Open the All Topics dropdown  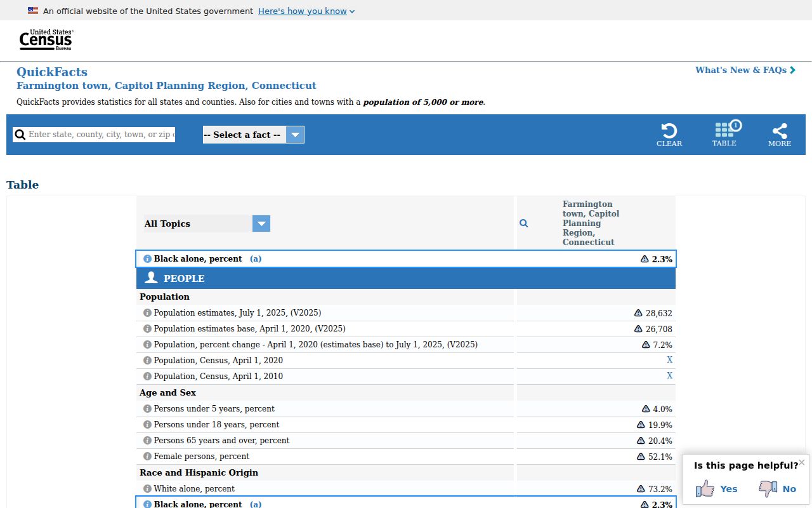207,224
